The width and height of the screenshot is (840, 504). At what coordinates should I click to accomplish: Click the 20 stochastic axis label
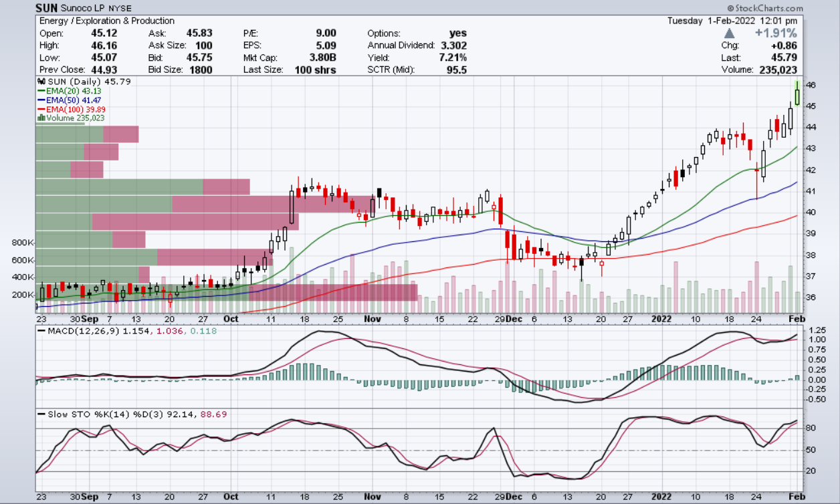pyautogui.click(x=811, y=472)
